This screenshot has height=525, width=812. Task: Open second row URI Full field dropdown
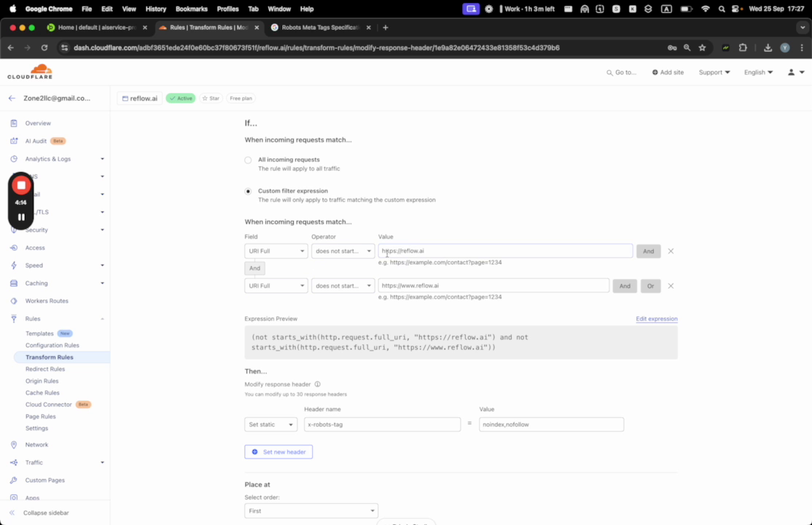(276, 286)
